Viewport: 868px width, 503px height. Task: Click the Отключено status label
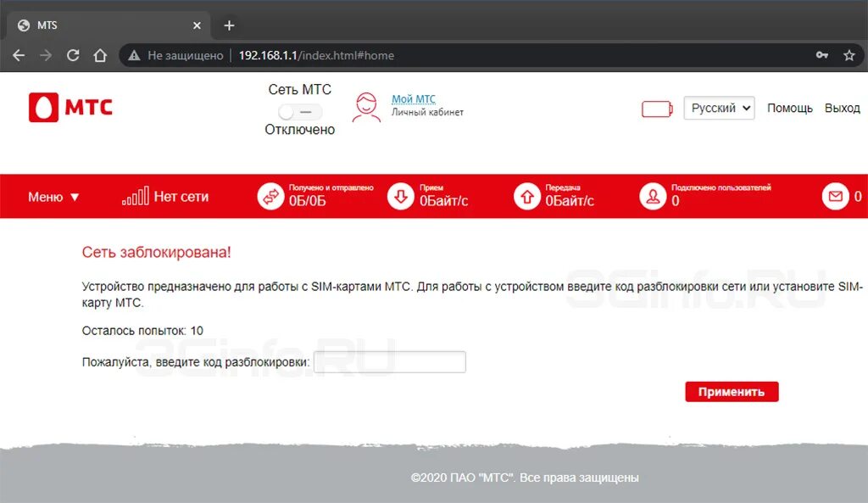pos(299,130)
